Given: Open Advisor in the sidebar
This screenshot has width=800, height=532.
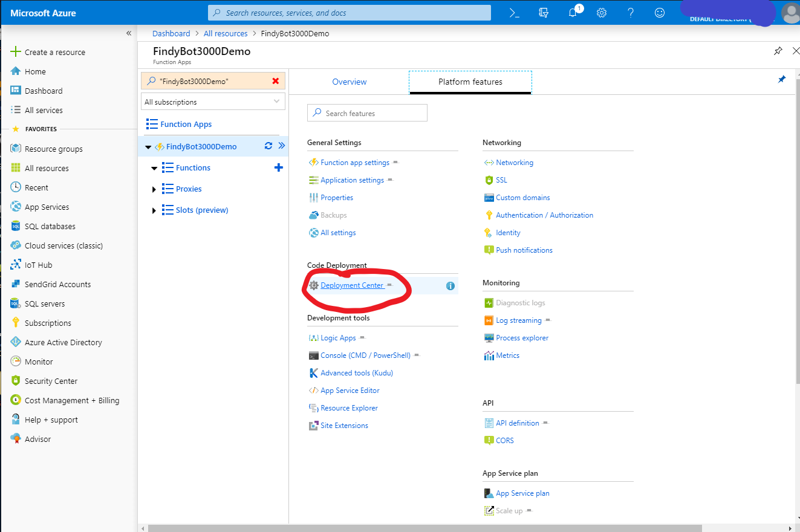Looking at the screenshot, I should (37, 439).
